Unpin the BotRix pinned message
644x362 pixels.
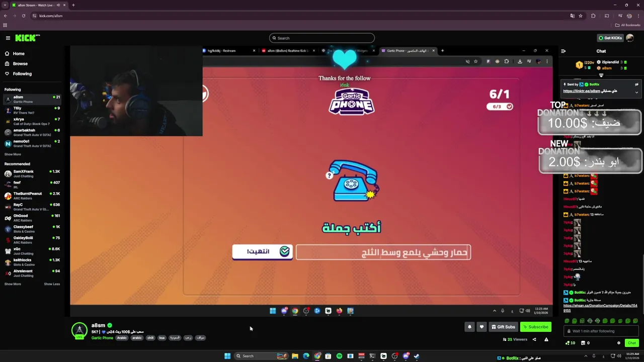point(636,84)
